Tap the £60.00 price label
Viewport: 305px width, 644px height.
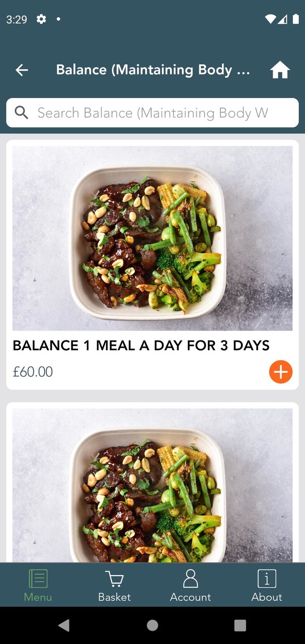click(x=33, y=372)
